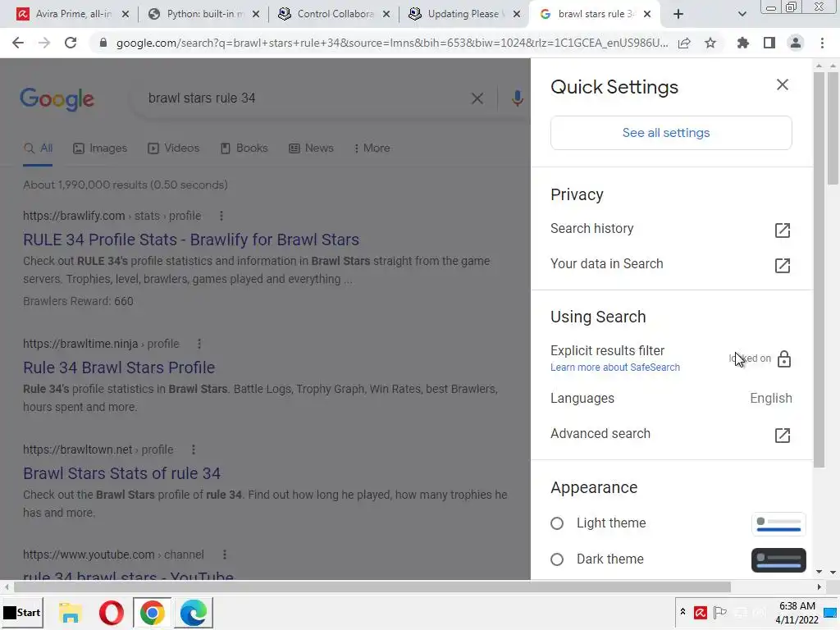The height and width of the screenshot is (630, 840).
Task: Open a new browser tab
Action: [678, 15]
